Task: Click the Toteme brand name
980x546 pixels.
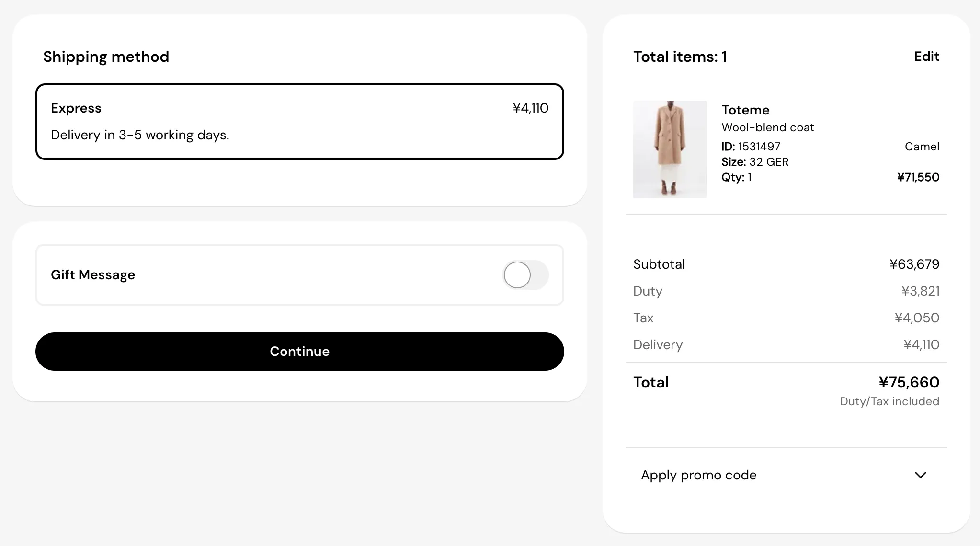Action: point(745,110)
